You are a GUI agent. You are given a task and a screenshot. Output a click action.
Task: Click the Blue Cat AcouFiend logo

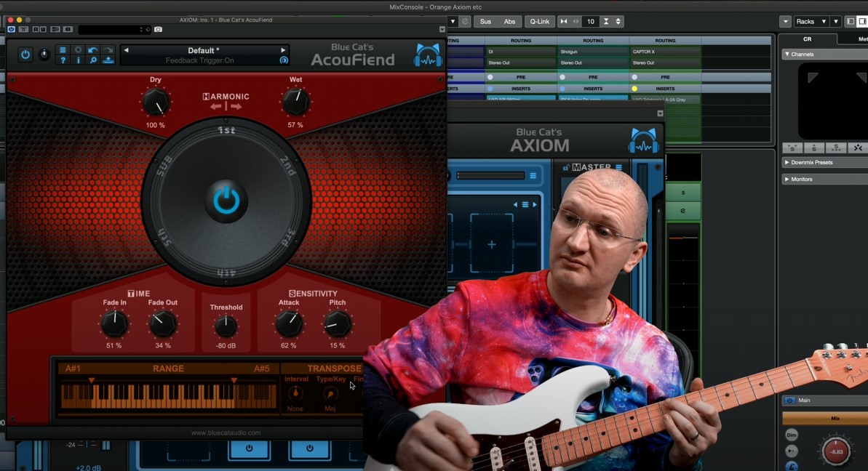click(428, 55)
